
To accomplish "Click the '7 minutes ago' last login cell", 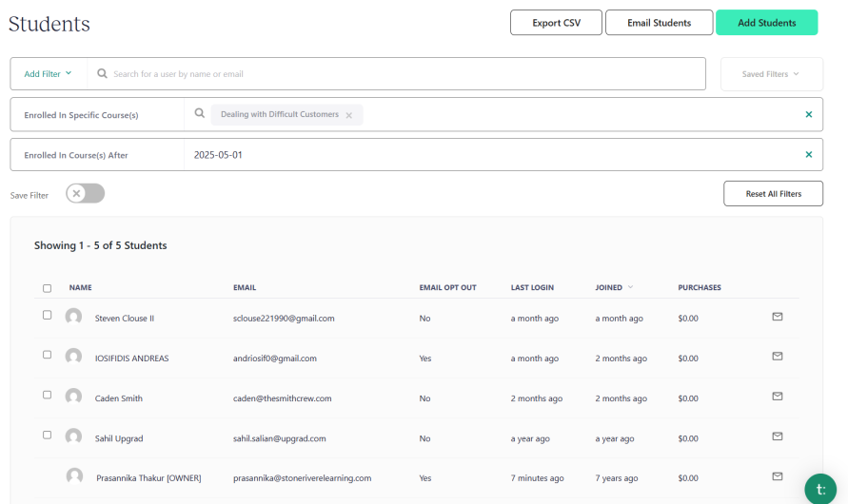I will tap(537, 478).
